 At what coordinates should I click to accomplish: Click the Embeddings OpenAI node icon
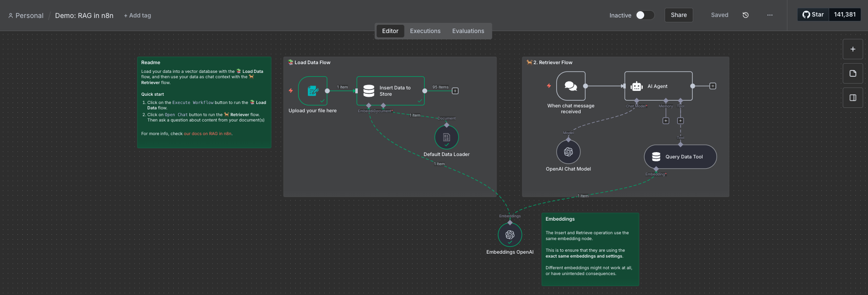pos(510,235)
